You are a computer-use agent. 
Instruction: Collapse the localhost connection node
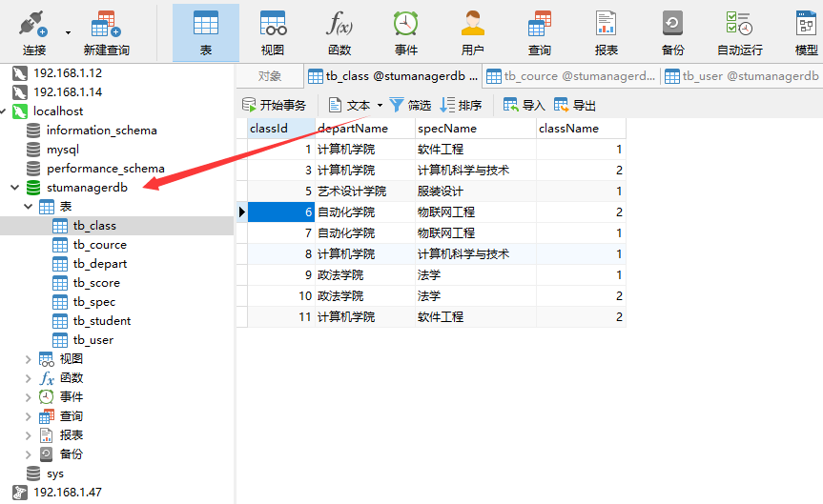coord(3,111)
